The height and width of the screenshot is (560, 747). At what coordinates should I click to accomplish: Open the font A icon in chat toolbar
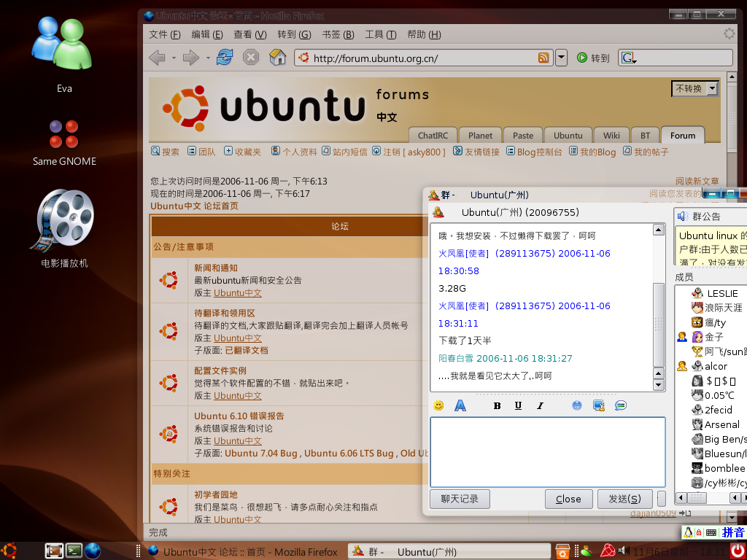(x=460, y=405)
